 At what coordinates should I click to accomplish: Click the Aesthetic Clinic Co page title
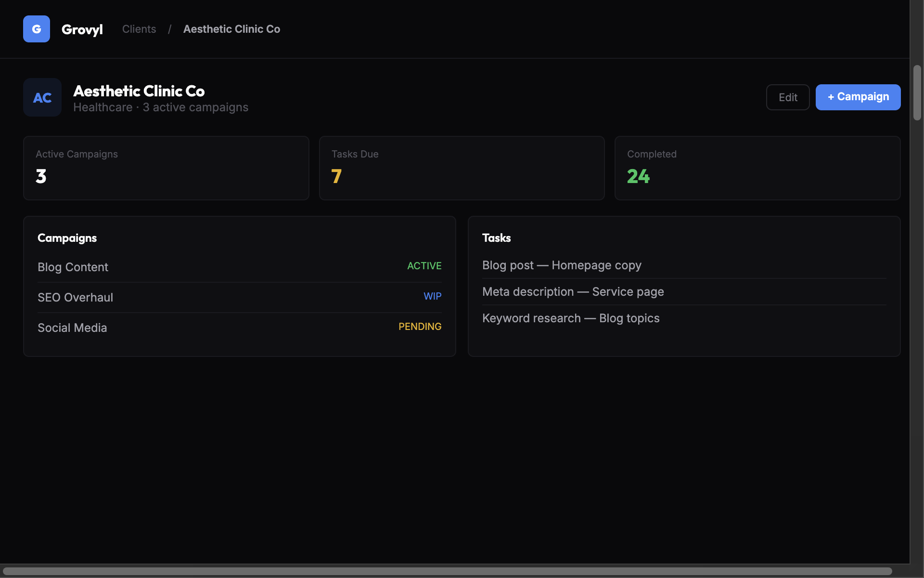[x=139, y=91]
